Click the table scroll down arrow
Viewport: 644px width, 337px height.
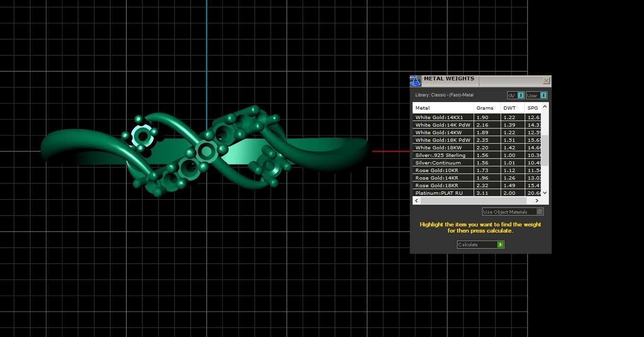coord(545,192)
